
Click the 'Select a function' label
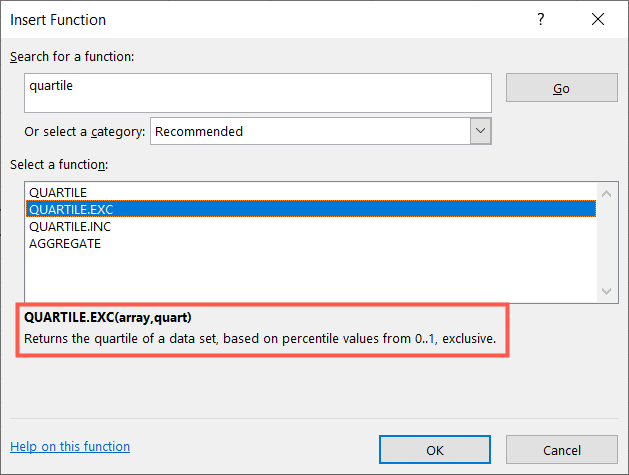coord(59,164)
